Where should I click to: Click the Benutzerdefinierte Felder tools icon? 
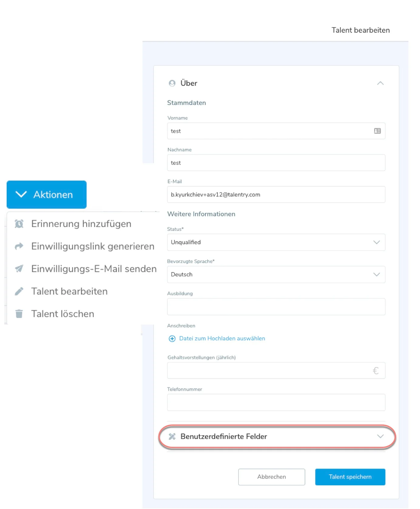click(172, 437)
